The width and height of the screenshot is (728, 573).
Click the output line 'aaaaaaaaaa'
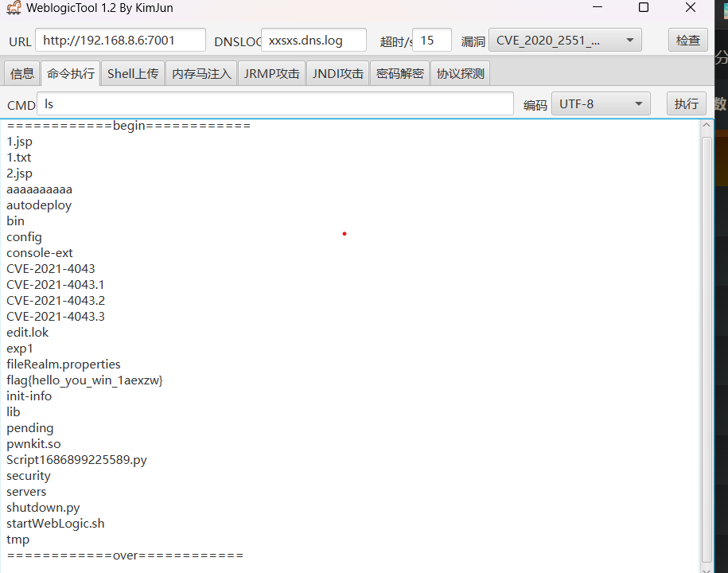pos(40,189)
